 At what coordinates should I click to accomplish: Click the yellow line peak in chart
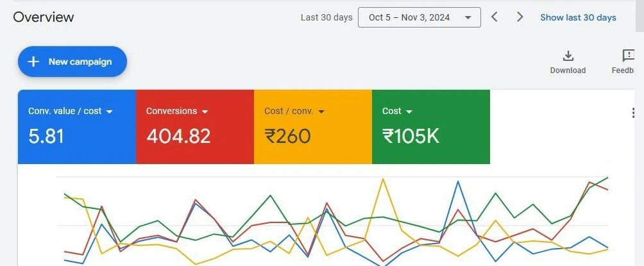point(383,179)
